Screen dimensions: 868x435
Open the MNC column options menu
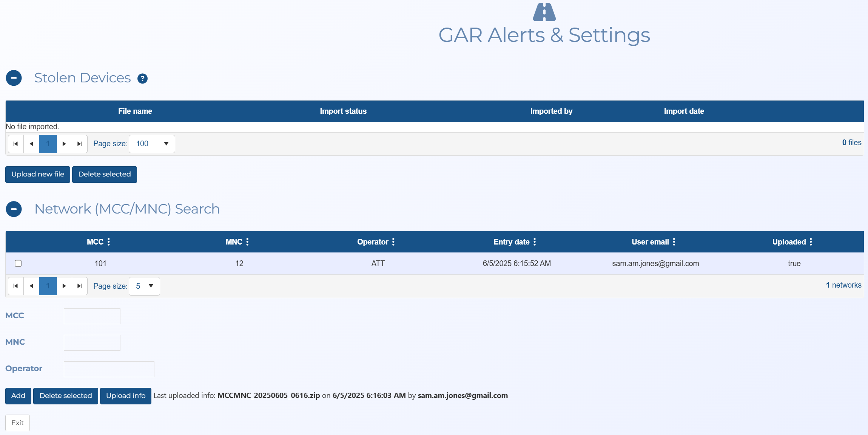click(247, 242)
